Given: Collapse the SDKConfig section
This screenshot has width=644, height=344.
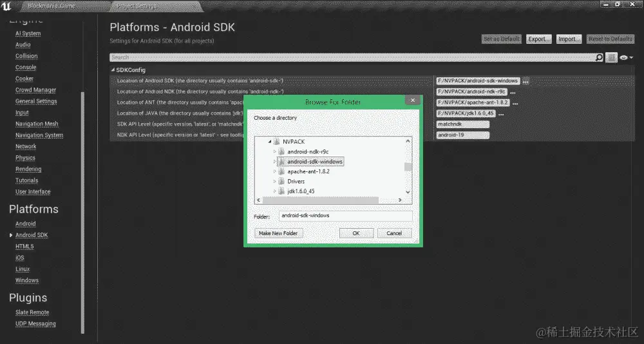Looking at the screenshot, I should pyautogui.click(x=113, y=70).
